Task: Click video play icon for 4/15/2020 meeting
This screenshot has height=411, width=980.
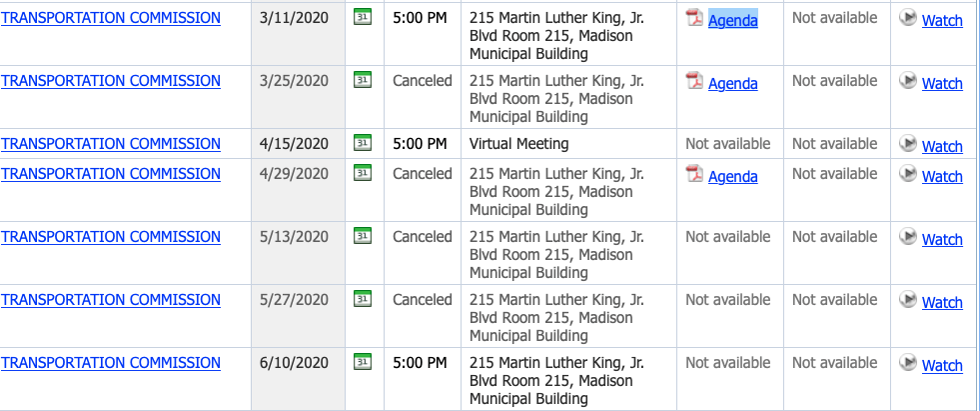Action: 908,143
